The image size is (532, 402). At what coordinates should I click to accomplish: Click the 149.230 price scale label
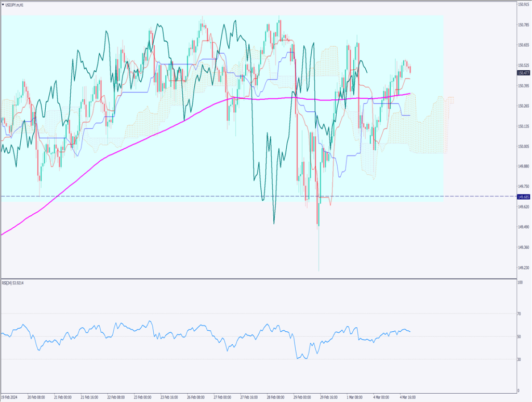click(x=524, y=268)
